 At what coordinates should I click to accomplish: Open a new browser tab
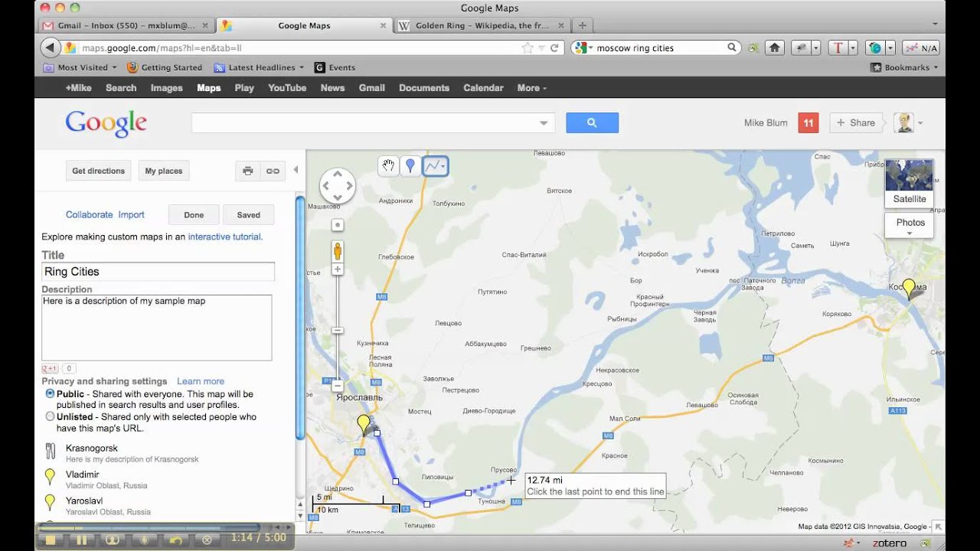(x=583, y=25)
